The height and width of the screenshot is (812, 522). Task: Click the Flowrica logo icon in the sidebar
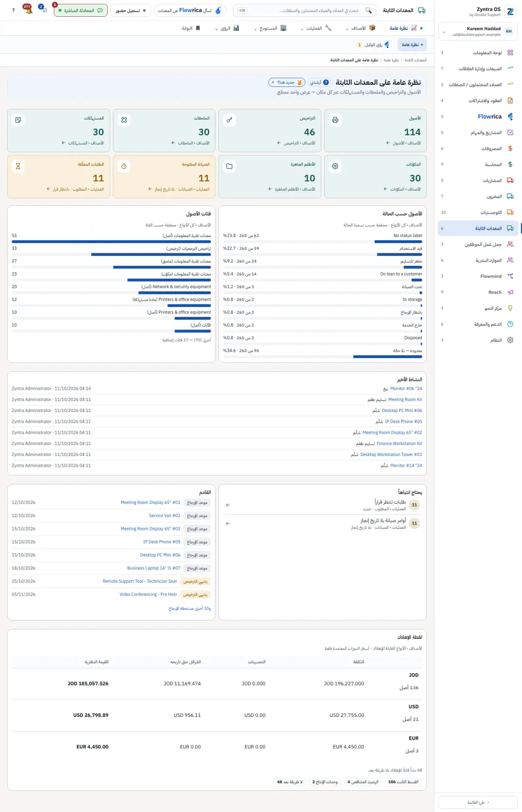pos(510,116)
